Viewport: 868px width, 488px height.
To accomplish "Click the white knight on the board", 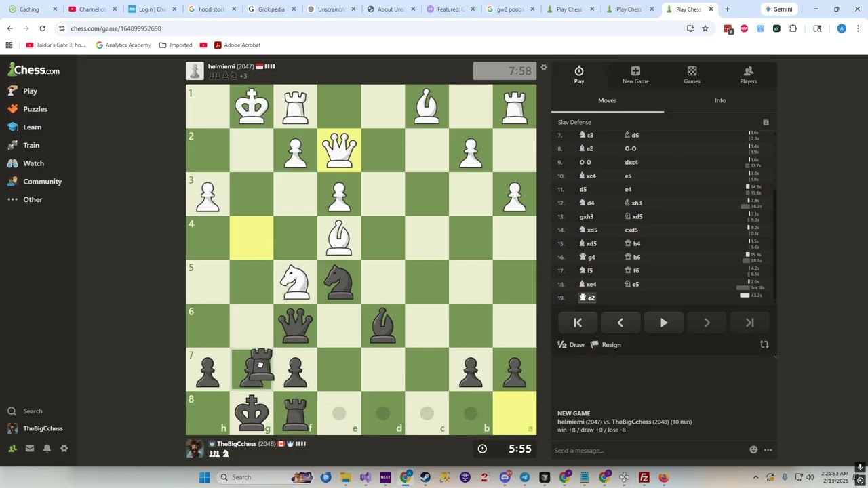I will click(x=295, y=282).
